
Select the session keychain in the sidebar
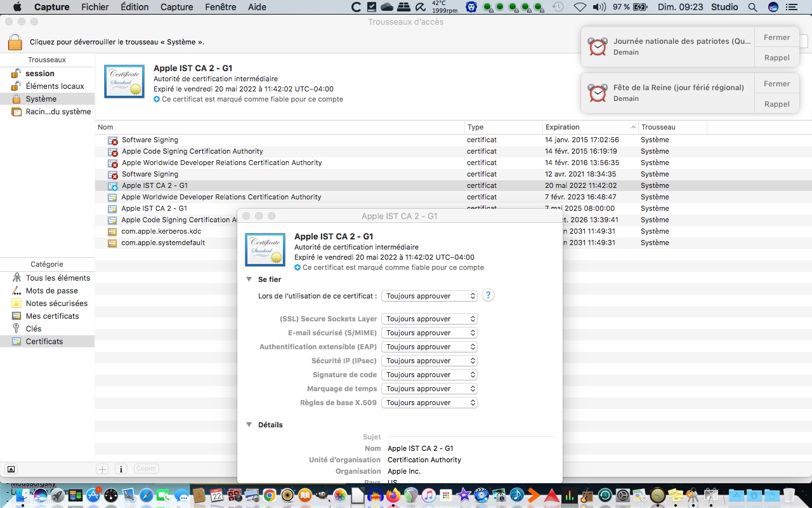point(40,74)
